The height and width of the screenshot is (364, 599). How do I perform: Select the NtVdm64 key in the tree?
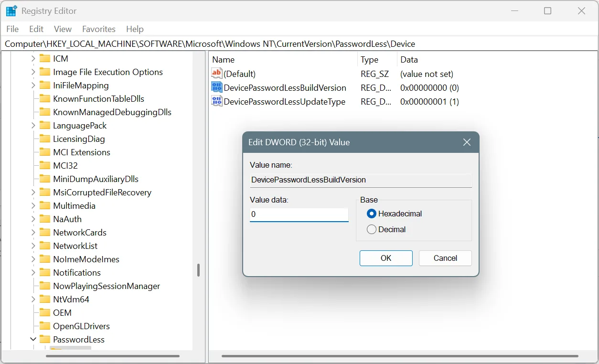(71, 299)
